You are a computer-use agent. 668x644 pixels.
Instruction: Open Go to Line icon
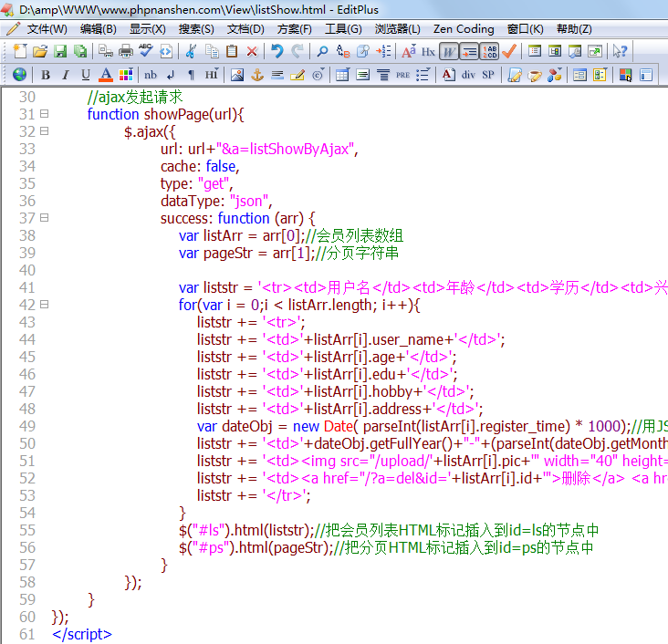click(x=383, y=51)
